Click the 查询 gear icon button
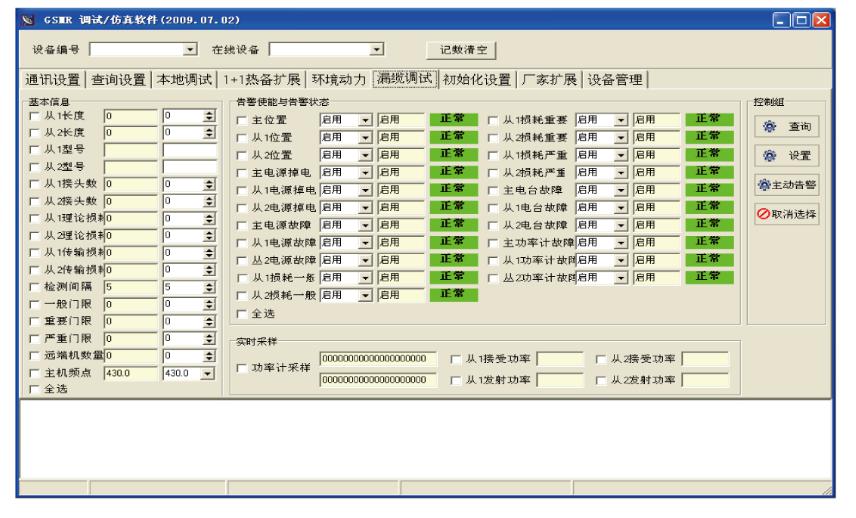 click(x=784, y=126)
